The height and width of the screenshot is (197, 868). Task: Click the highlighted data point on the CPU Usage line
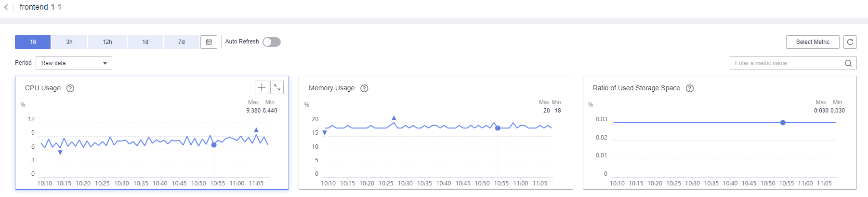click(x=214, y=145)
